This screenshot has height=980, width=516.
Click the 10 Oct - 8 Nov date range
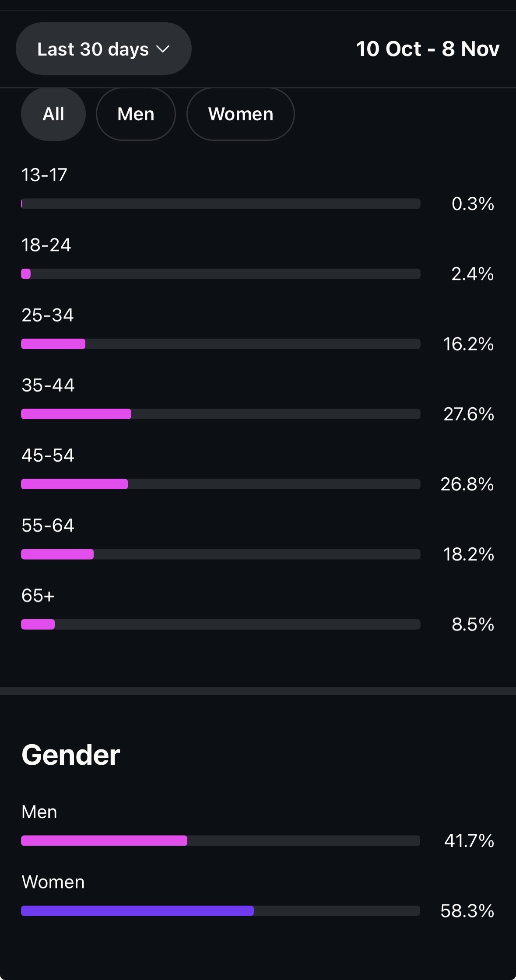coord(427,49)
